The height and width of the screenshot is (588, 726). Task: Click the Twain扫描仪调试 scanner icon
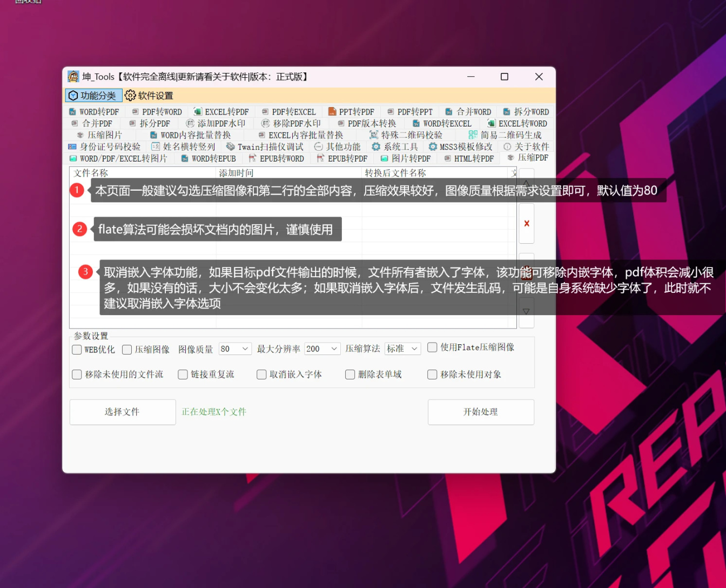(230, 146)
